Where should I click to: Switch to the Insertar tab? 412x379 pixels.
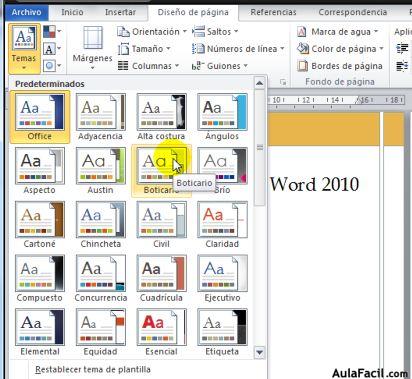120,12
